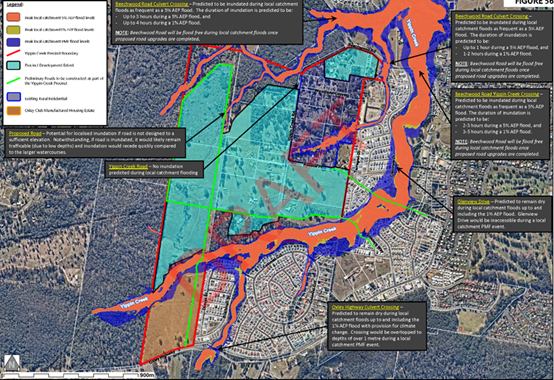Click the top-center Beechwood Road Culvert Crossing heading

click(152, 4)
